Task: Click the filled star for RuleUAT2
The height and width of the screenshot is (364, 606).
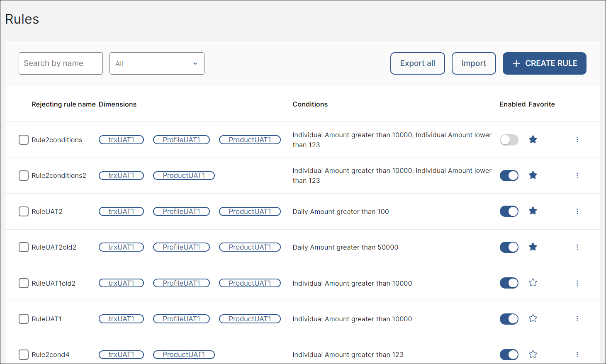Action: tap(533, 211)
